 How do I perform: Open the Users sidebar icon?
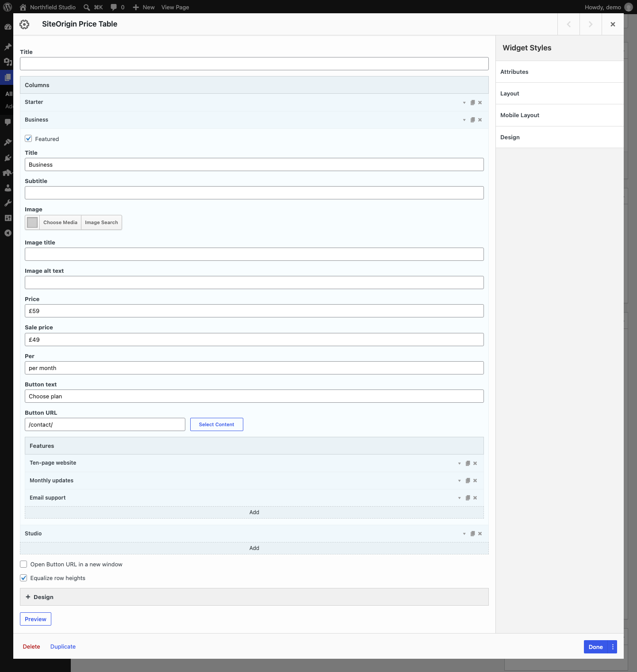(x=8, y=188)
